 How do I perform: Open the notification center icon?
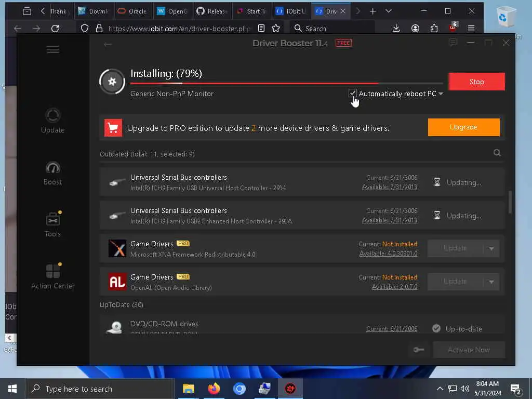[x=516, y=389]
